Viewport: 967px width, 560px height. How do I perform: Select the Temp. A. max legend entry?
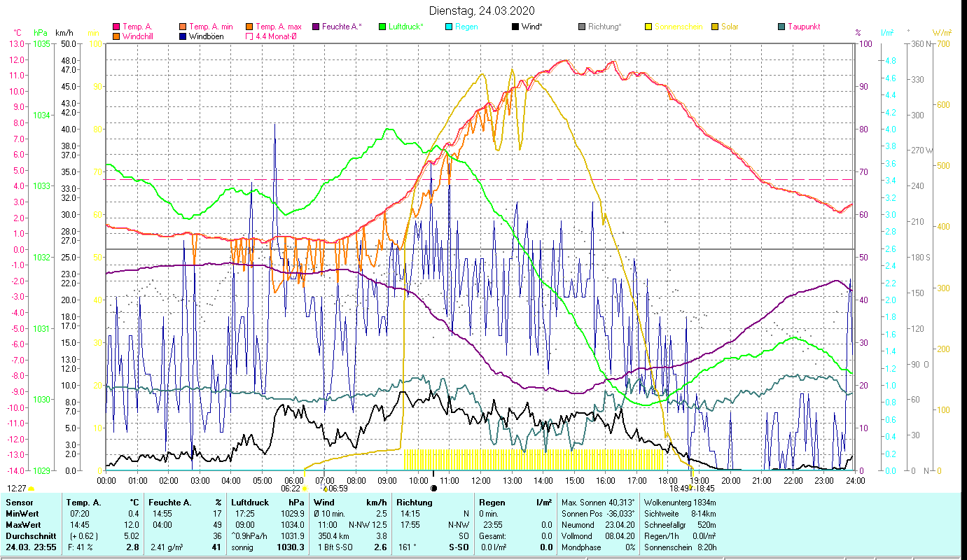click(278, 27)
